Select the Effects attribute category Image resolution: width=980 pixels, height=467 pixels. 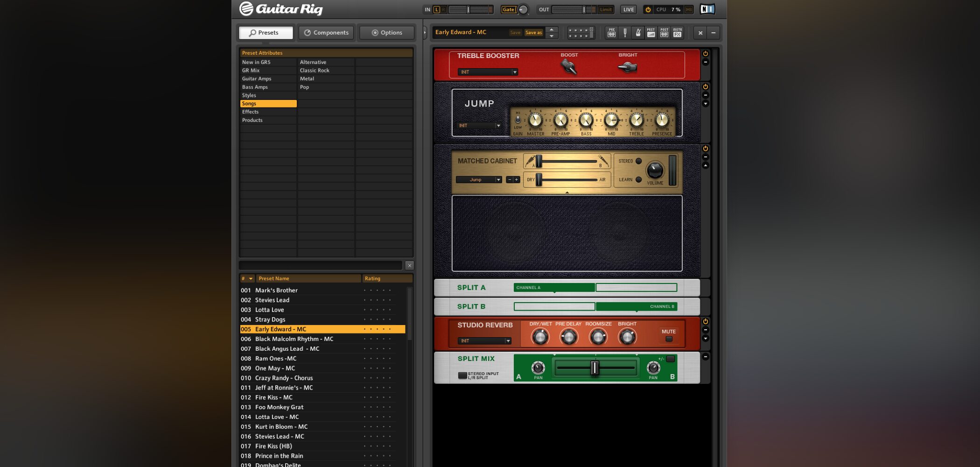tap(268, 112)
